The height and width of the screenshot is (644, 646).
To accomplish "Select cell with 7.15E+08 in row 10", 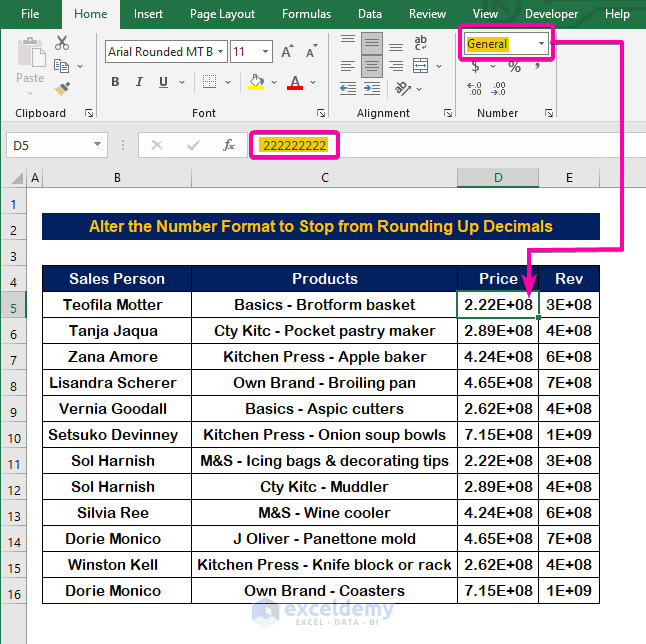I will click(498, 435).
